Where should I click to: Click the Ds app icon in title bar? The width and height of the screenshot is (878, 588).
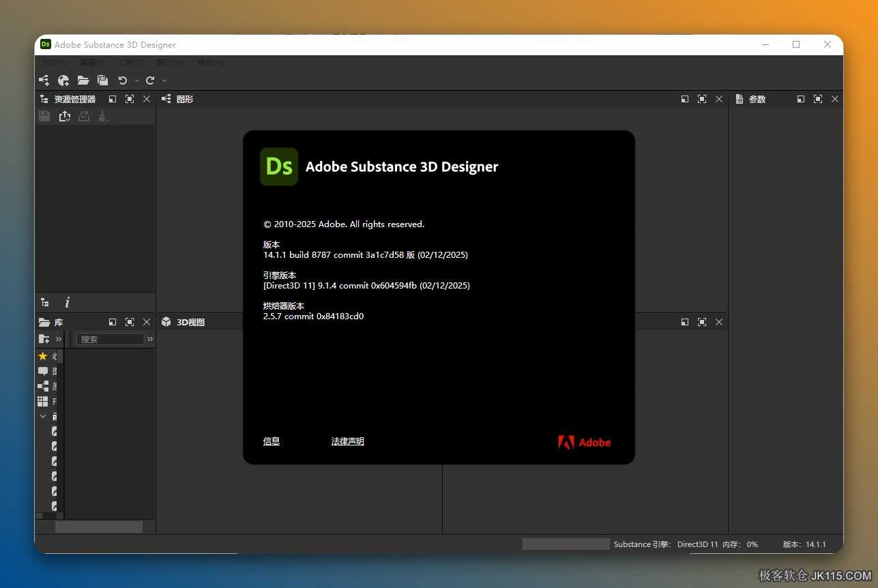tap(46, 44)
